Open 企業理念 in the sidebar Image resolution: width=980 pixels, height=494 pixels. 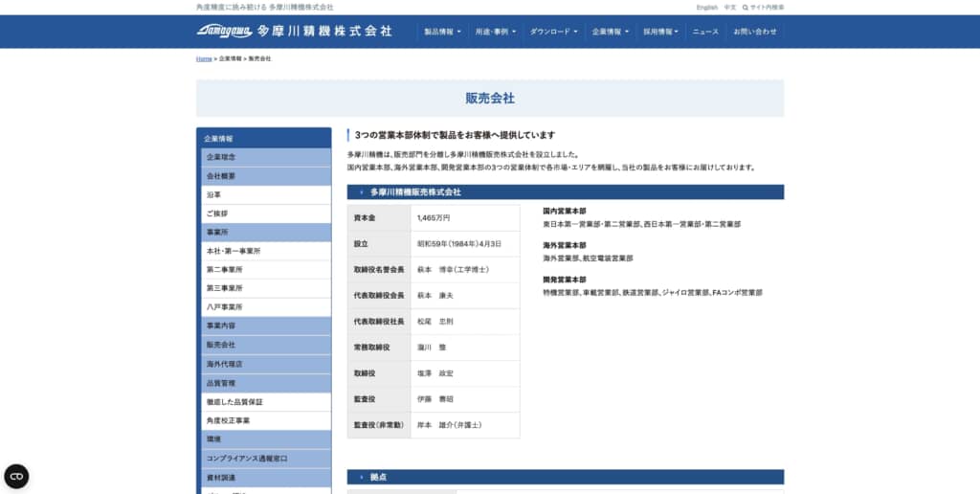(x=266, y=157)
